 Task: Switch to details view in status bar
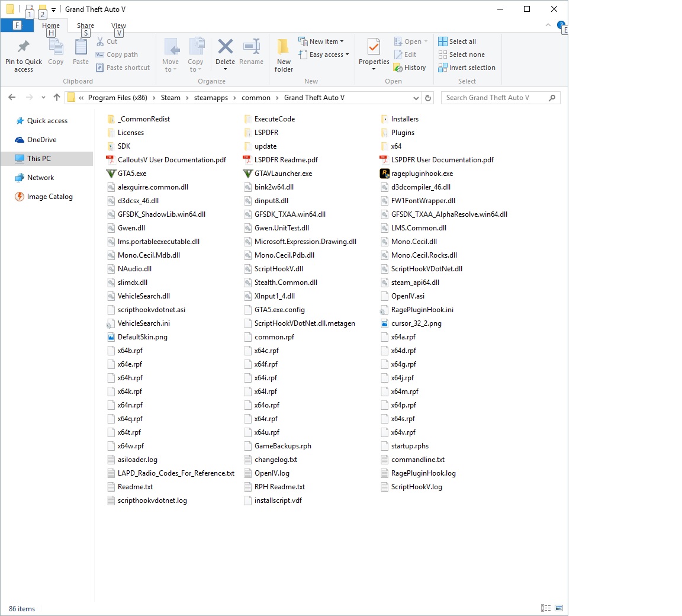545,608
